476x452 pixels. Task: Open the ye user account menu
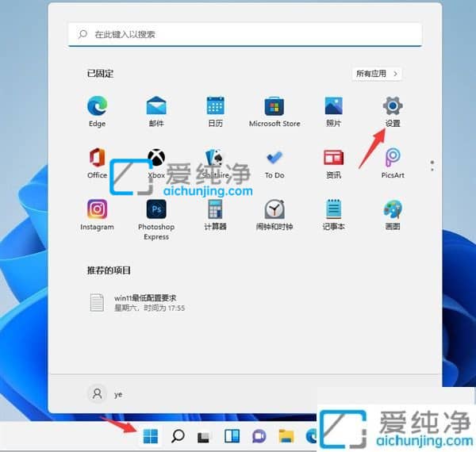tap(106, 394)
